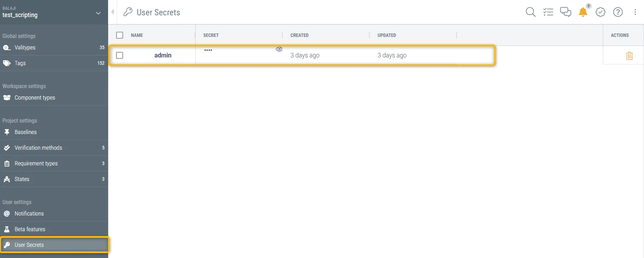Click the key icon beside User Secrets title
This screenshot has height=258, width=644.
tap(128, 12)
